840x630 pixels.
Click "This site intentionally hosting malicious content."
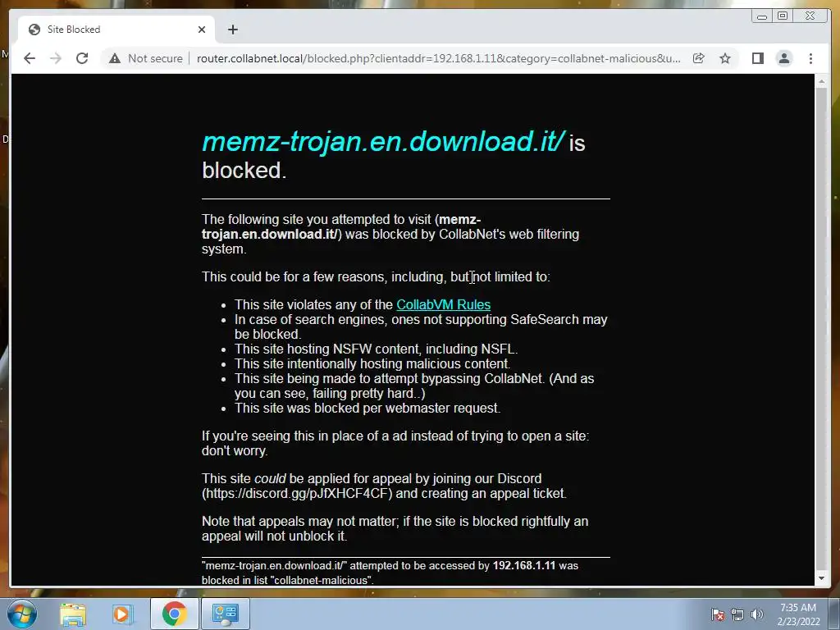tap(372, 363)
